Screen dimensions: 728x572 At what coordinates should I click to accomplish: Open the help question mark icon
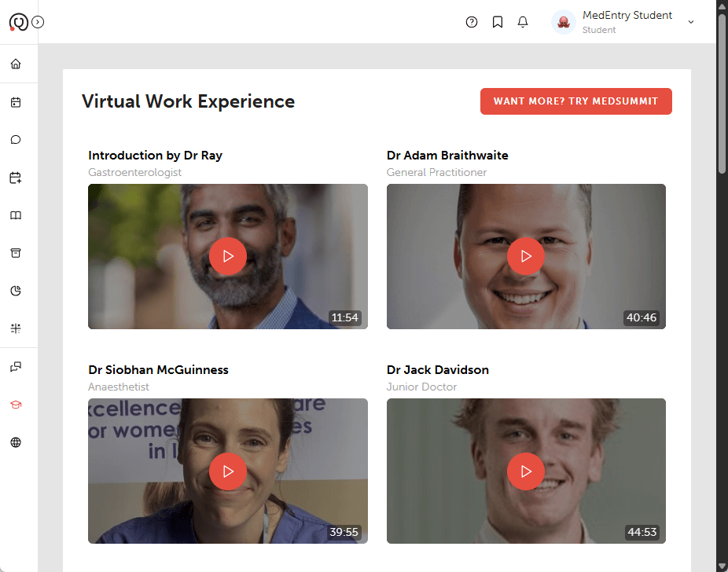coord(472,22)
